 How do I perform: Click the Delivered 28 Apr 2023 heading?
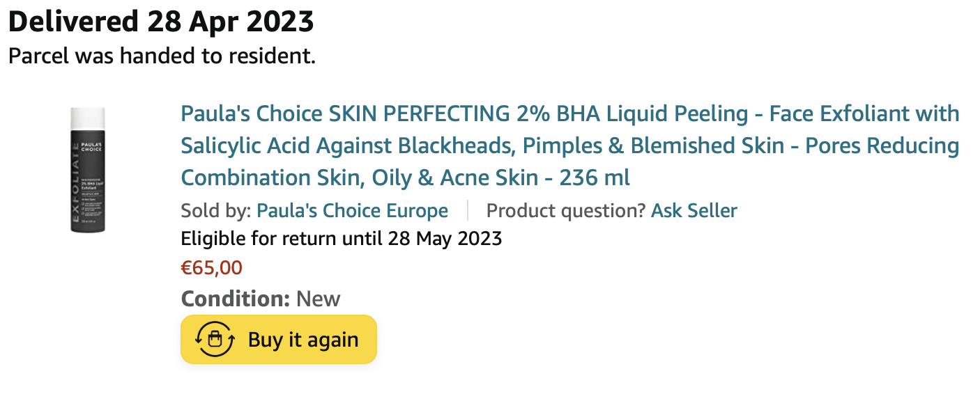pos(161,22)
